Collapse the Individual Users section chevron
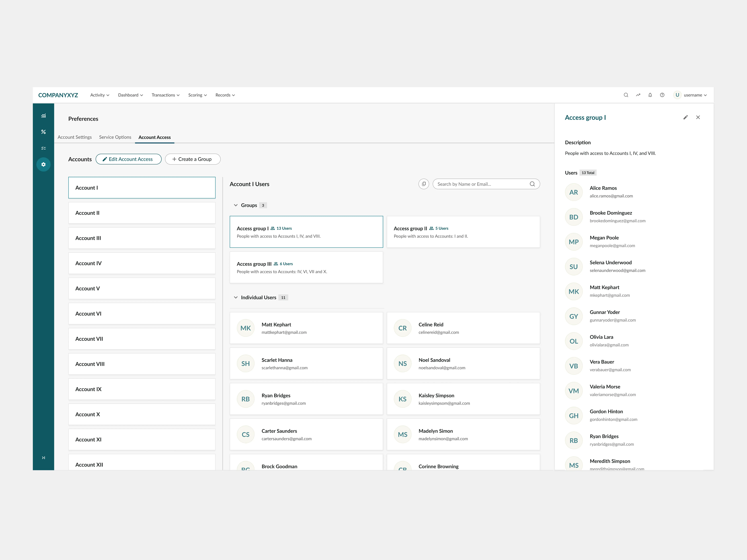 (x=236, y=297)
